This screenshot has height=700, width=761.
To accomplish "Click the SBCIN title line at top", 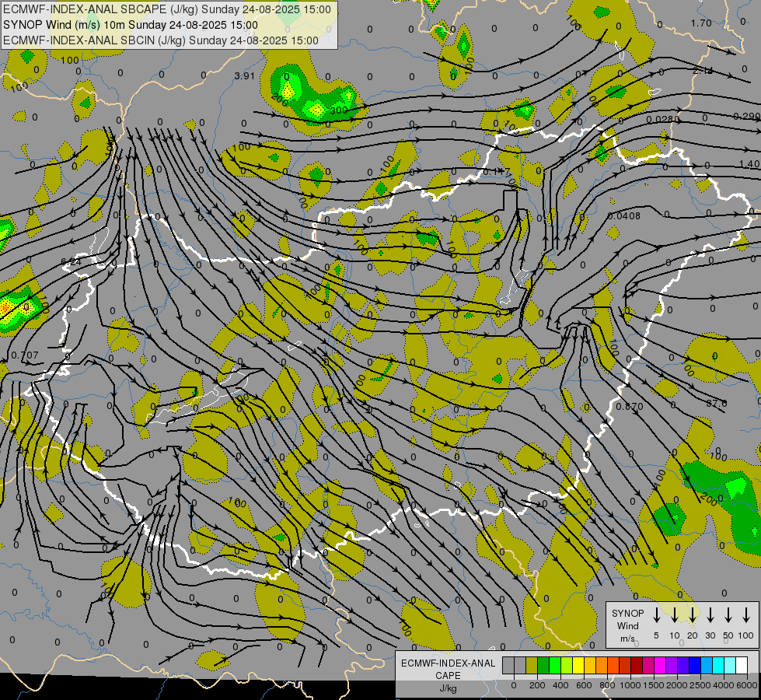I will (161, 40).
